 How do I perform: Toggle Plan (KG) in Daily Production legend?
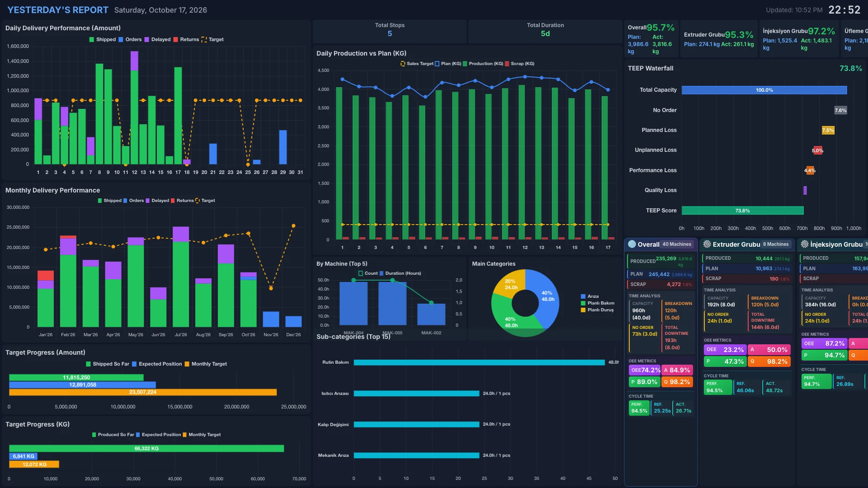point(448,64)
